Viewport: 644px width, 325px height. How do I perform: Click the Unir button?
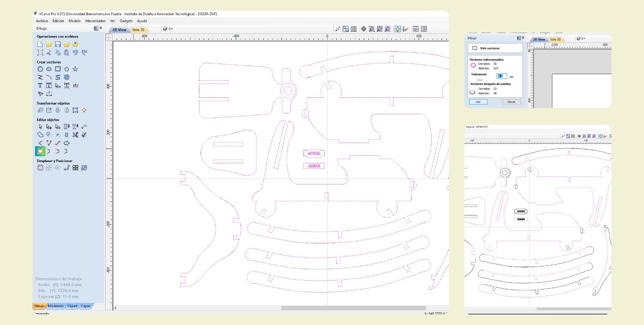[x=478, y=102]
